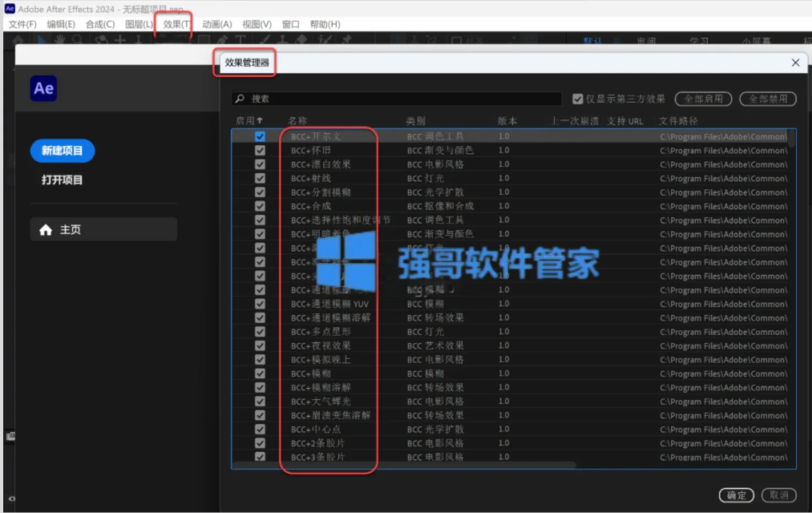Image resolution: width=812 pixels, height=513 pixels.
Task: Confirm with the 确定 button
Action: click(736, 495)
